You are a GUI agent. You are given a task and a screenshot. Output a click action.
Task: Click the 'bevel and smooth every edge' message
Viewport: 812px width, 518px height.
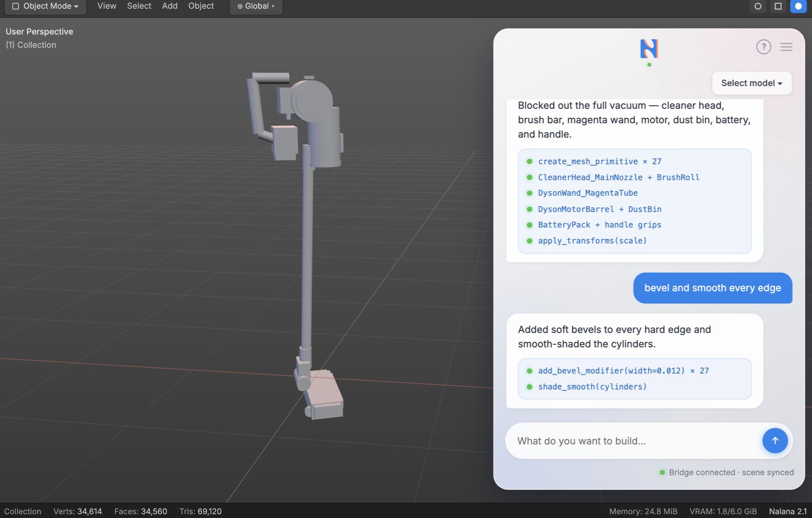[x=713, y=288]
